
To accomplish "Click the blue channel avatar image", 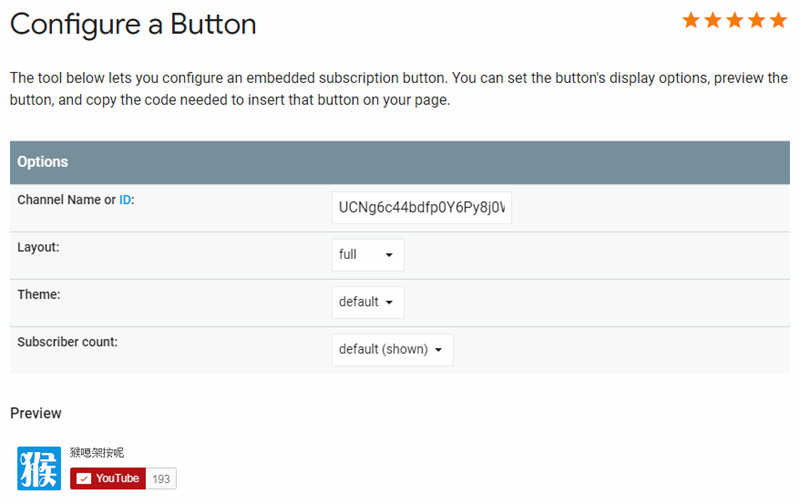I will [x=39, y=468].
